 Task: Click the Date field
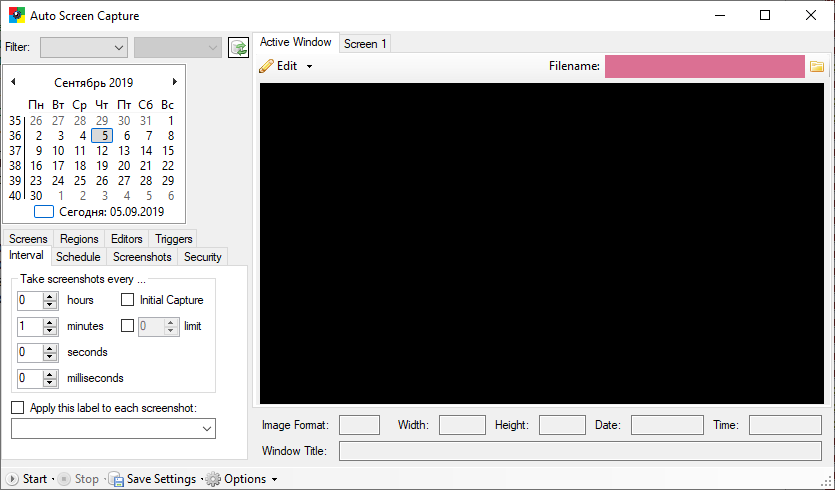click(667, 425)
